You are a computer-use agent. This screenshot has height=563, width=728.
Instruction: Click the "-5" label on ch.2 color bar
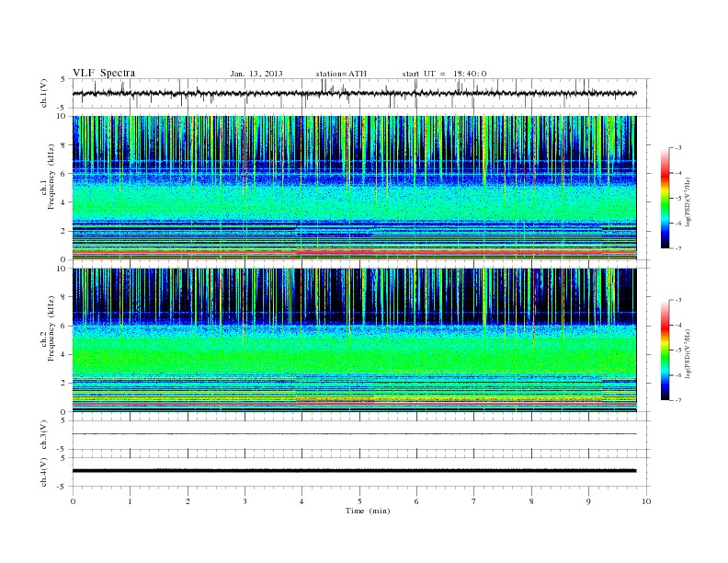click(x=677, y=350)
